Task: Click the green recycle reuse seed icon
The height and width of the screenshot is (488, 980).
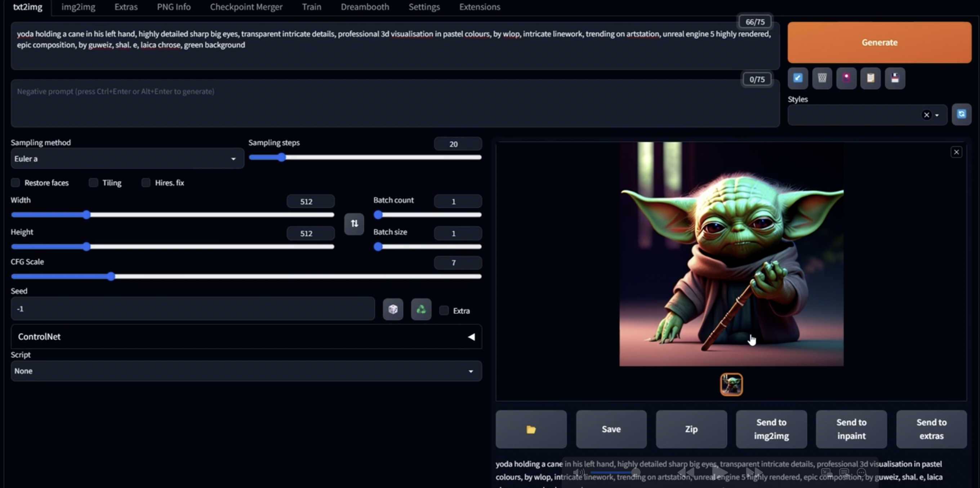Action: (421, 309)
